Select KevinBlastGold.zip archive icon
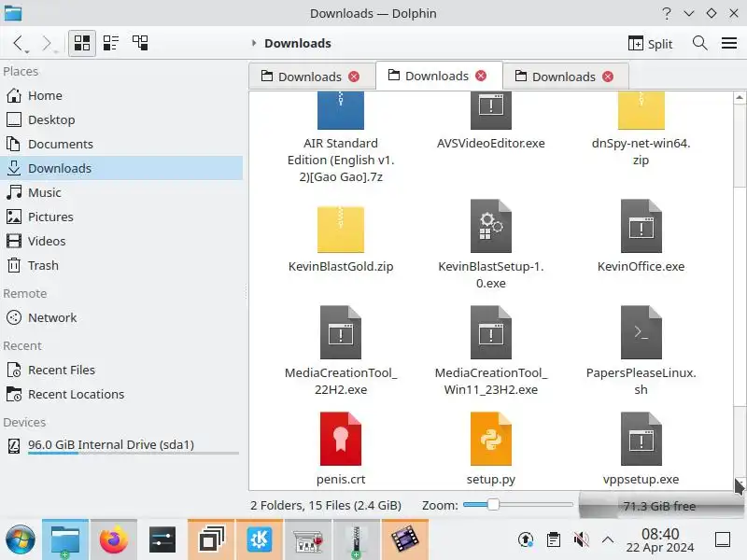Viewport: 747px width, 560px height. tap(341, 229)
